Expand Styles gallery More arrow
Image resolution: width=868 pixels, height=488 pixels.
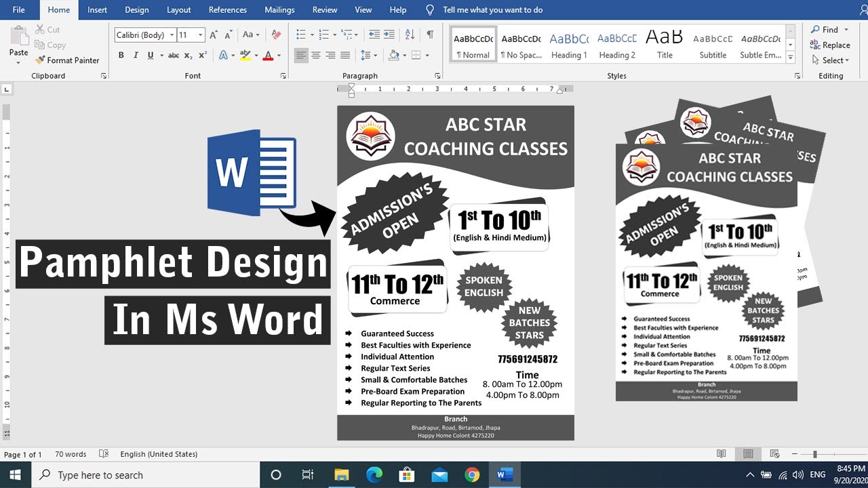pyautogui.click(x=791, y=58)
